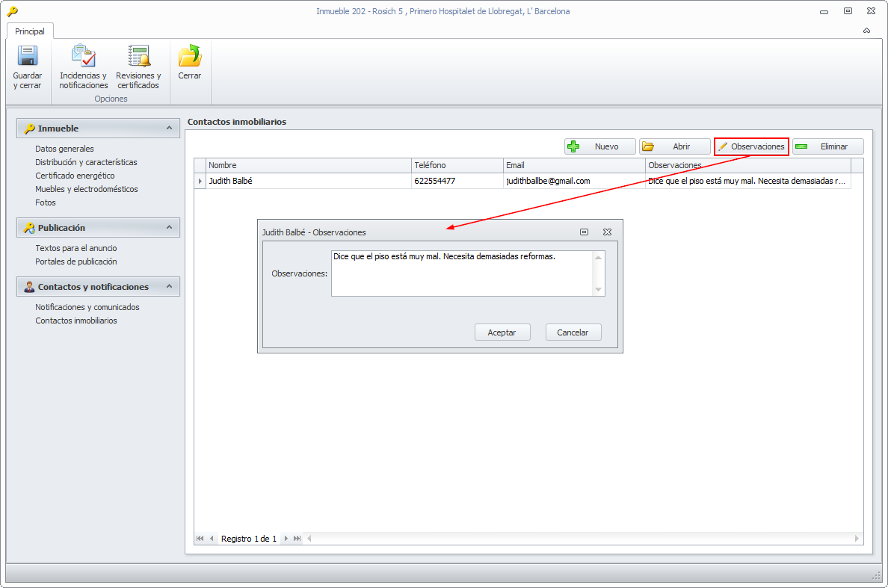Open Contactos inmobiliarios in sidebar
888x588 pixels.
click(x=76, y=321)
